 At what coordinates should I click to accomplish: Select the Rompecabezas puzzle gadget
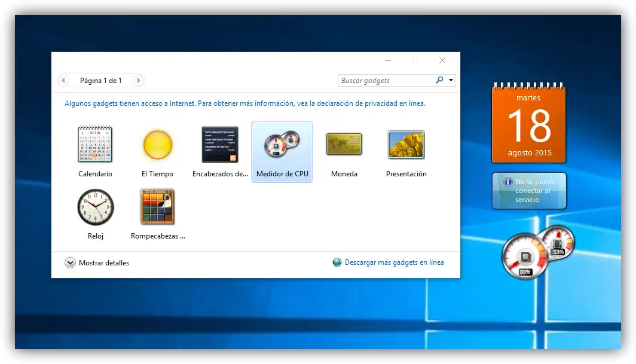pyautogui.click(x=157, y=207)
